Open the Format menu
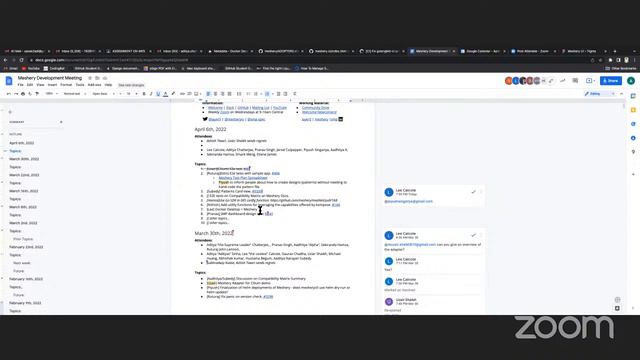The width and height of the screenshot is (640, 360). coord(66,85)
